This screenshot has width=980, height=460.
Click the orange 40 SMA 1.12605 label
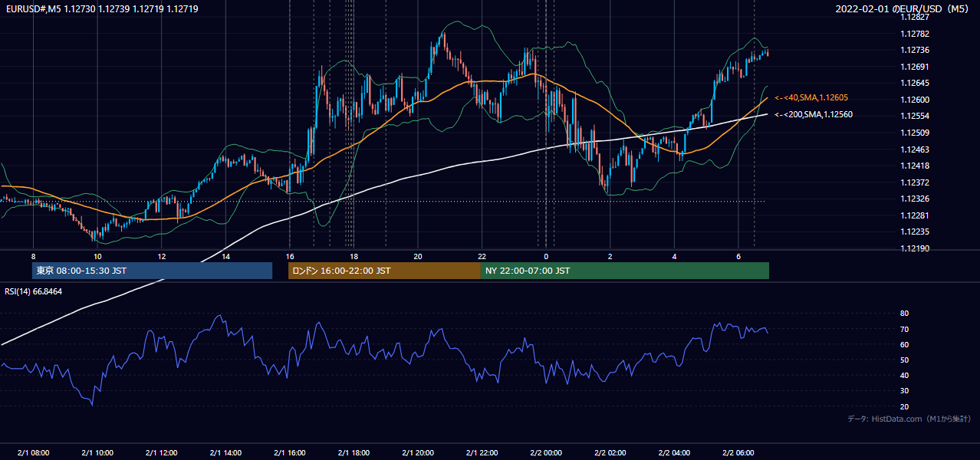[x=811, y=98]
